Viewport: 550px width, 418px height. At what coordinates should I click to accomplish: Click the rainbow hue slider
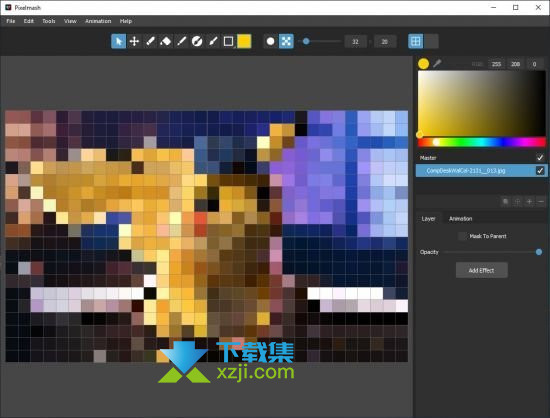(x=482, y=142)
